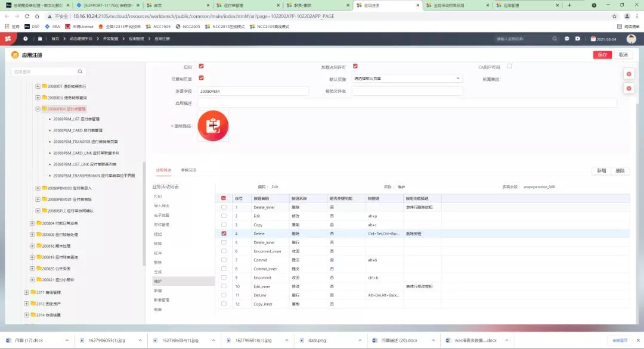This screenshot has height=349, width=644.
Task: Click the upper red circular floating button
Action: (x=628, y=74)
